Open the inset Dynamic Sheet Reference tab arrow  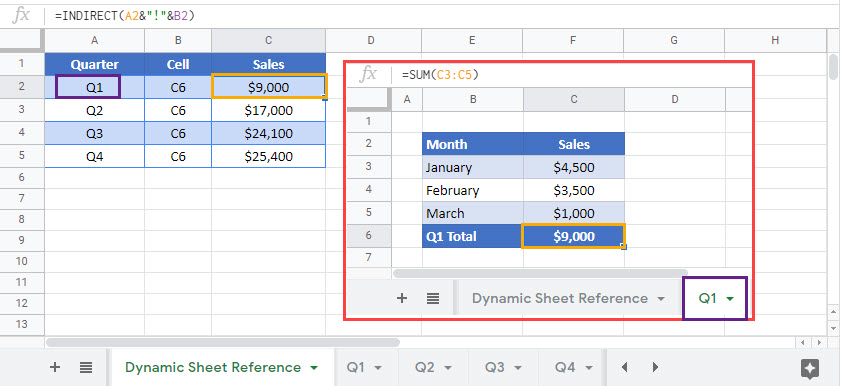pyautogui.click(x=661, y=299)
